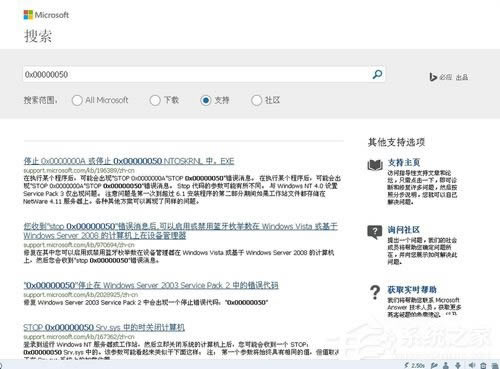Open the 支持主页 link
The height and width of the screenshot is (369, 500).
click(404, 163)
